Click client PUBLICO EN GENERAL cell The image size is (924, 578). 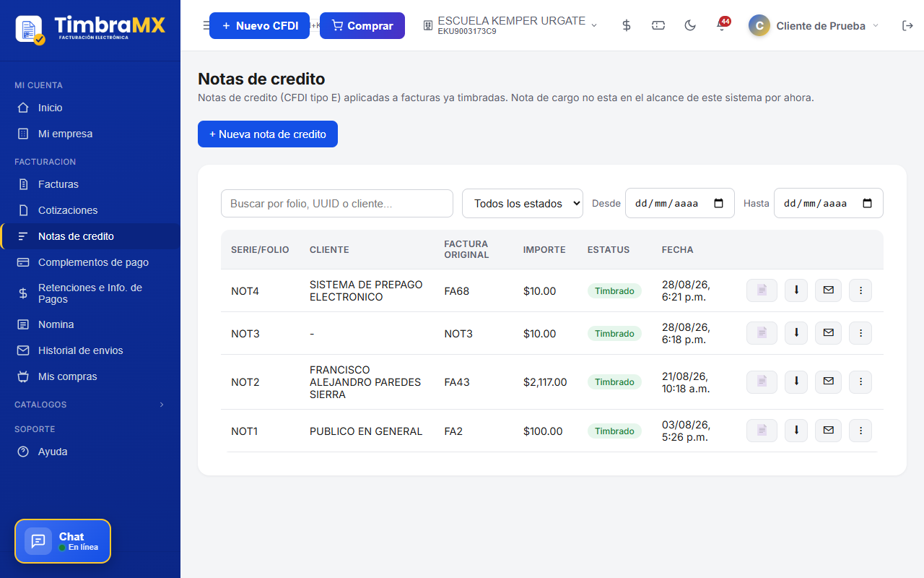point(366,431)
